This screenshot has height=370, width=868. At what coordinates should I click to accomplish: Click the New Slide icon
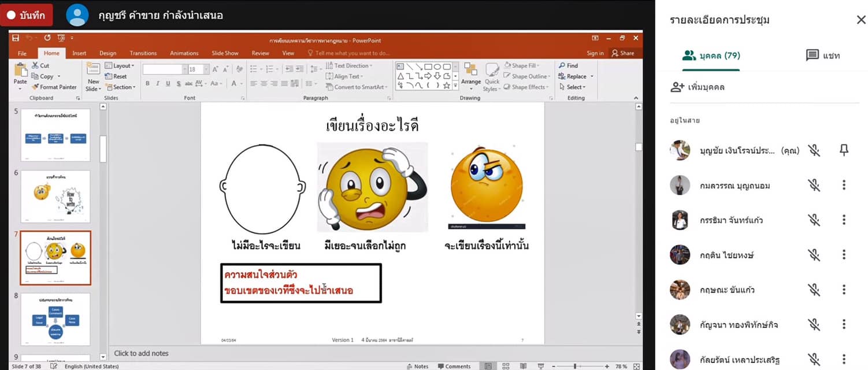[93, 69]
